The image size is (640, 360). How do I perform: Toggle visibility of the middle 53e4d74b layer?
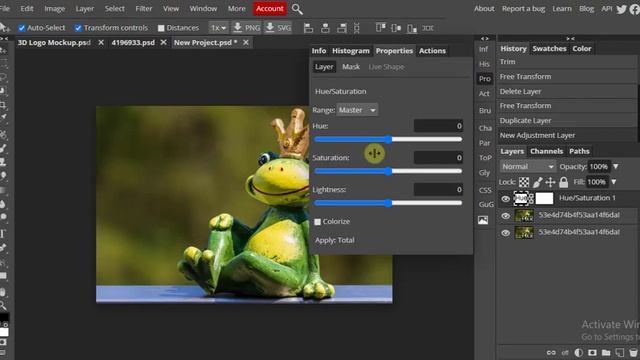(x=505, y=216)
